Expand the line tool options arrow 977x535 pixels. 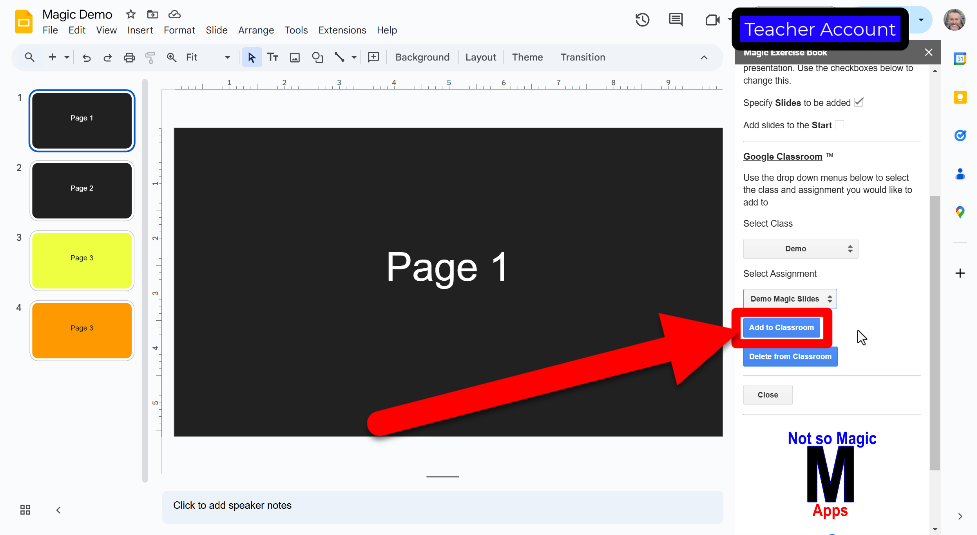tap(354, 57)
